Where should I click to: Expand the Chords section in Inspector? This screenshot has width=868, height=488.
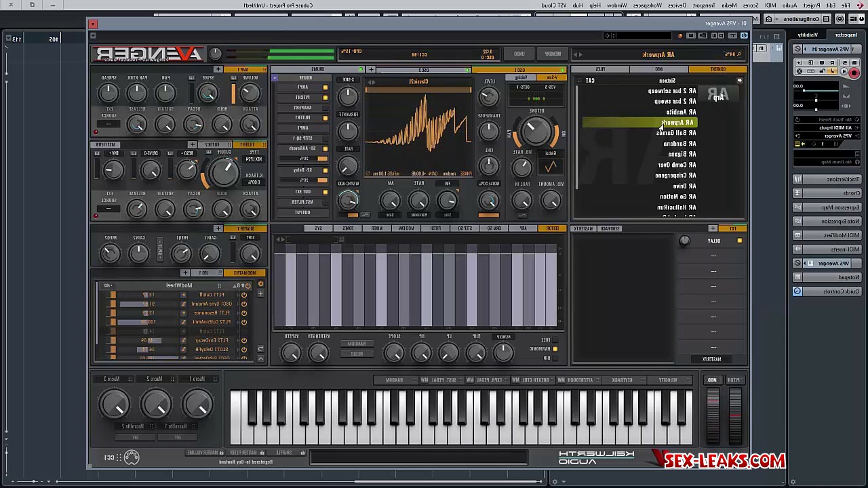[827, 193]
